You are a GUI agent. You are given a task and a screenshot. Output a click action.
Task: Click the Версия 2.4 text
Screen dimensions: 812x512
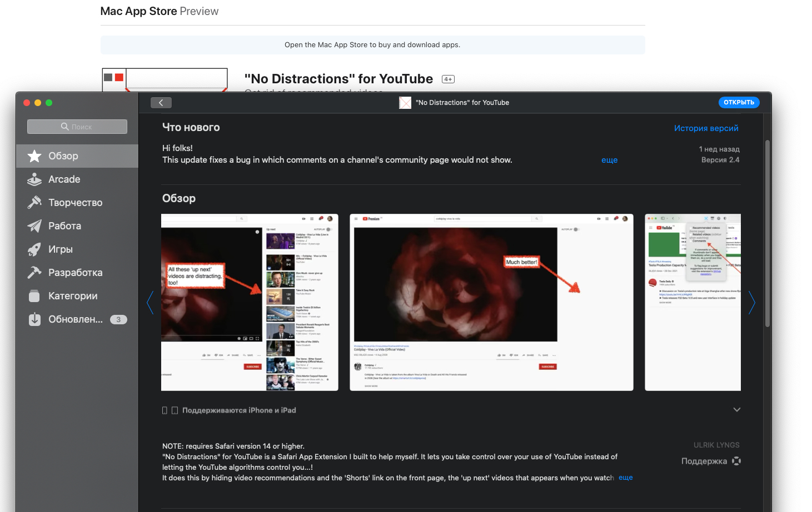(720, 160)
